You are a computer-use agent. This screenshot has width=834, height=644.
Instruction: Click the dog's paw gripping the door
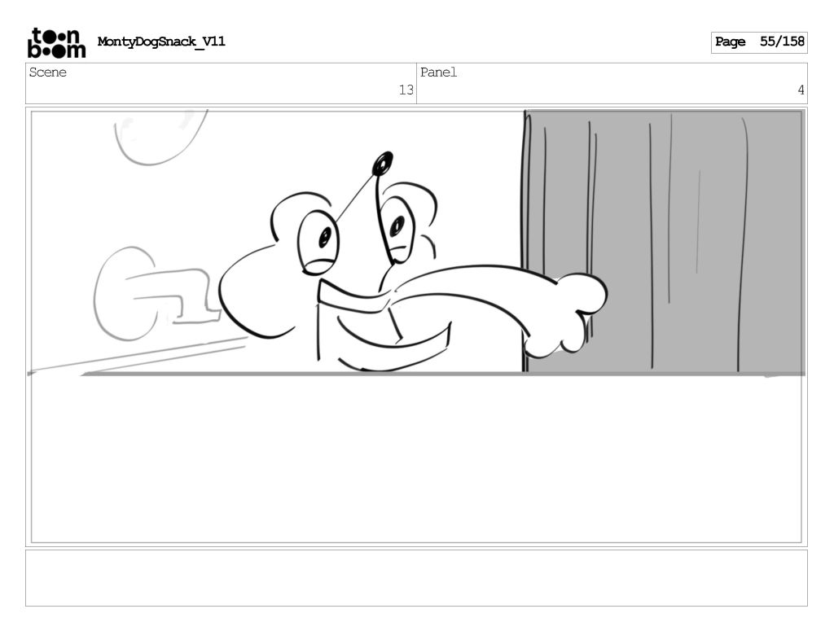[x=570, y=313]
